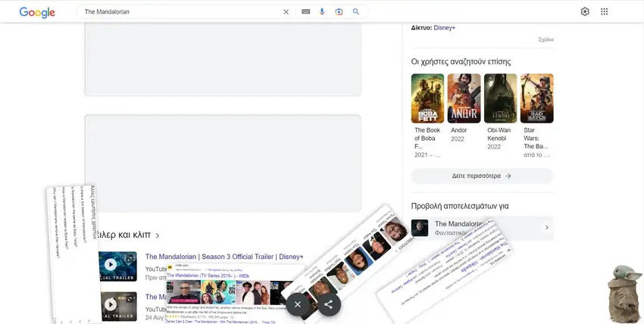Select the Andor poster

click(464, 98)
